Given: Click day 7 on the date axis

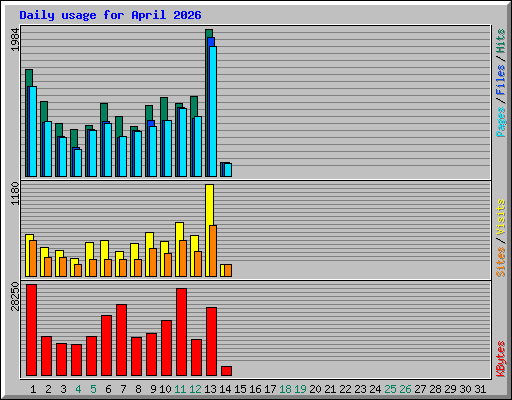Looking at the screenshot, I should tap(123, 389).
